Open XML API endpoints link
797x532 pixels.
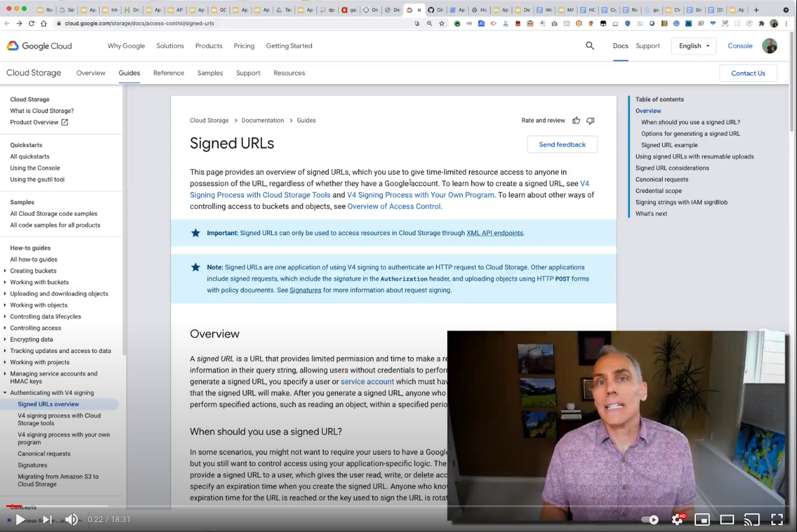[x=495, y=233]
